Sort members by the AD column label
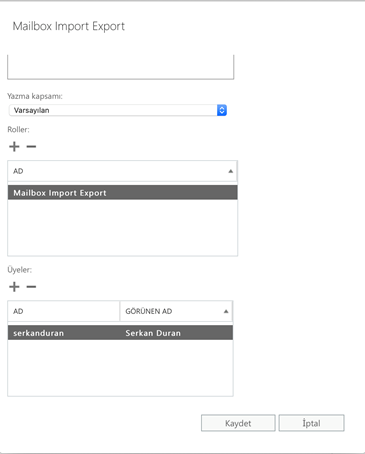The image size is (365, 454). 18,311
